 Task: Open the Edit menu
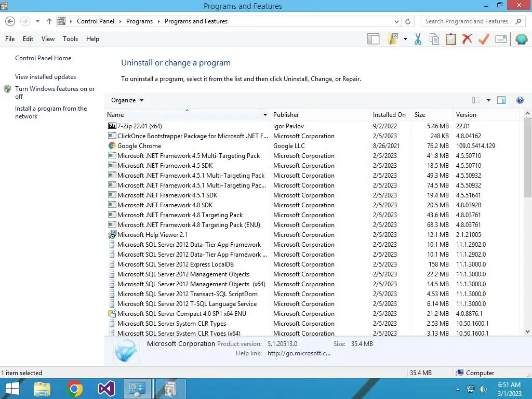[x=28, y=39]
